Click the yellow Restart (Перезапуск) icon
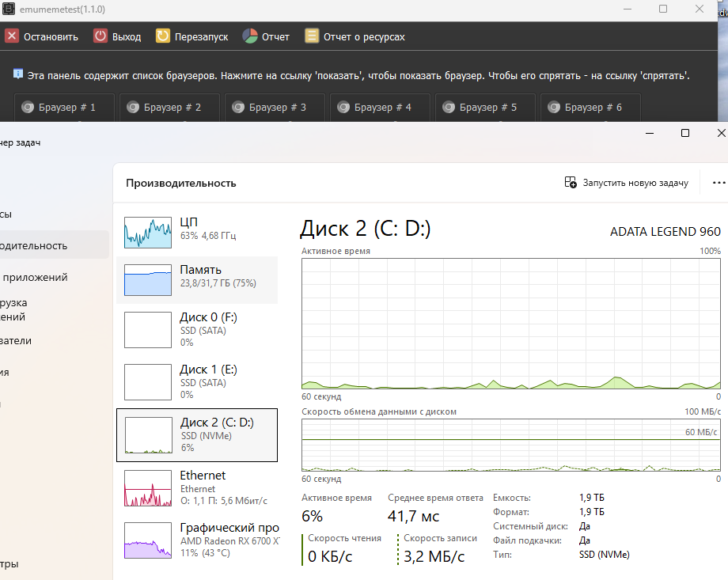Image resolution: width=728 pixels, height=580 pixels. pos(163,36)
